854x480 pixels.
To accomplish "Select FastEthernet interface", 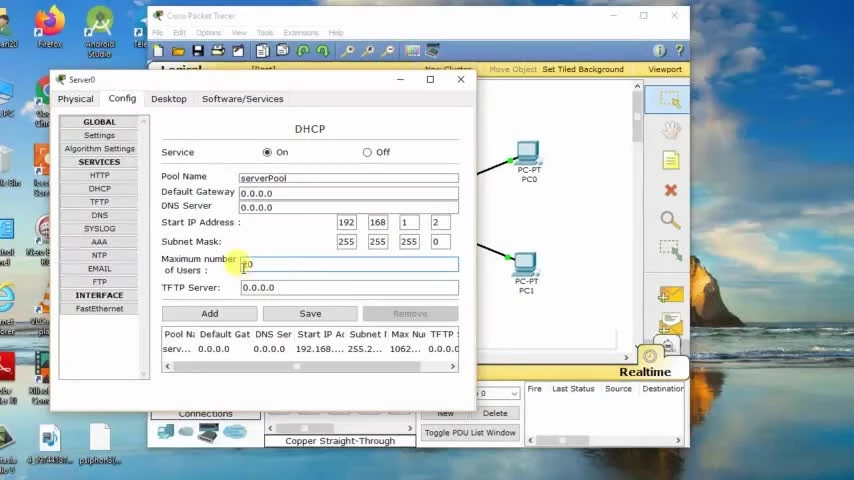I will [x=99, y=308].
